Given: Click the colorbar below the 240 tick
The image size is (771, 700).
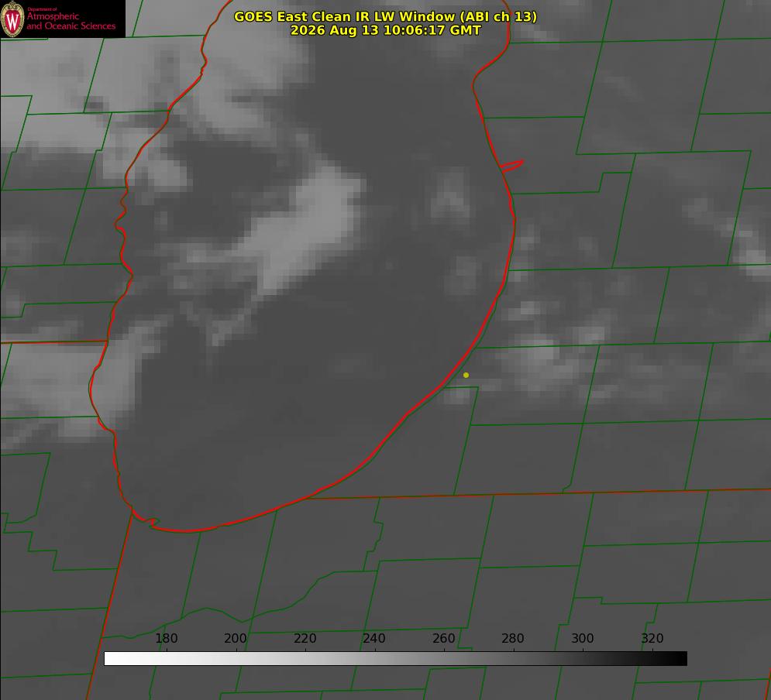Looking at the screenshot, I should (375, 659).
